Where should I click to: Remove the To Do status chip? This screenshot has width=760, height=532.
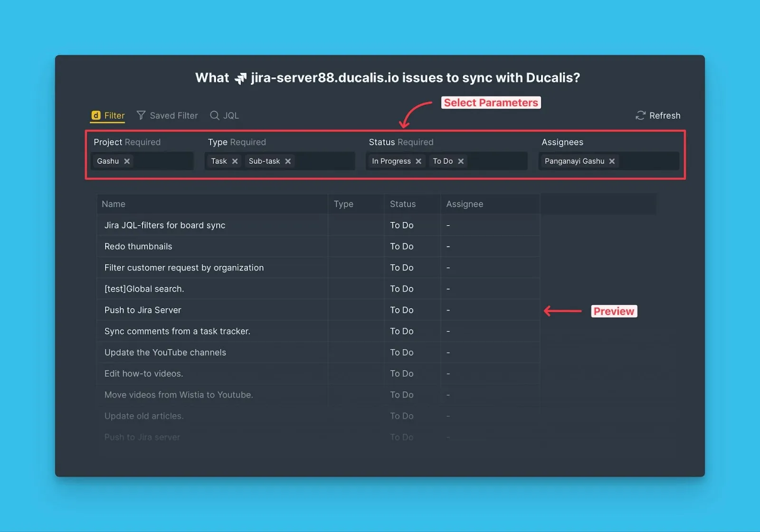coord(461,161)
